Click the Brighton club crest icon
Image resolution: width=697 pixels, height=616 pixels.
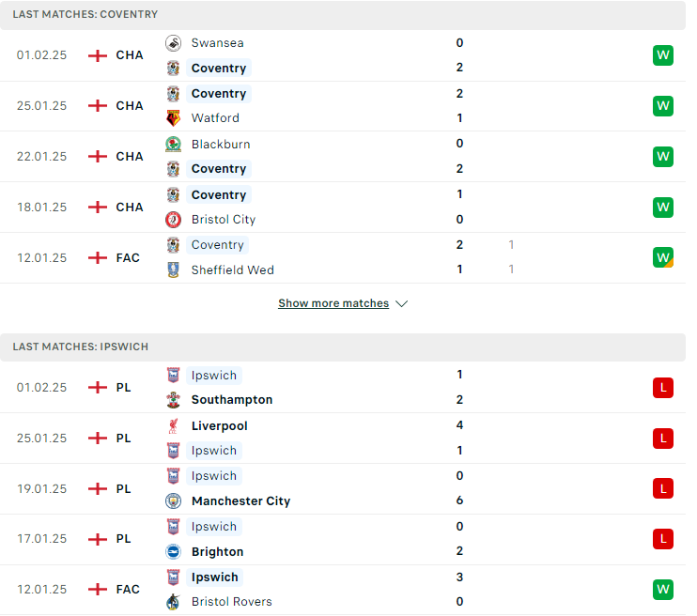[173, 552]
